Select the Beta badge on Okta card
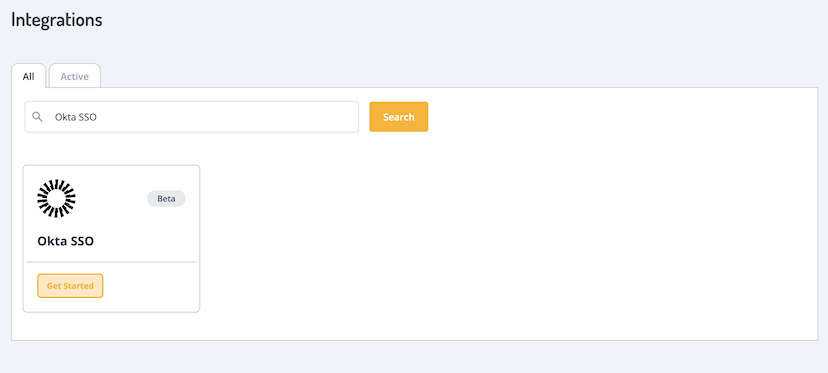 [x=166, y=199]
